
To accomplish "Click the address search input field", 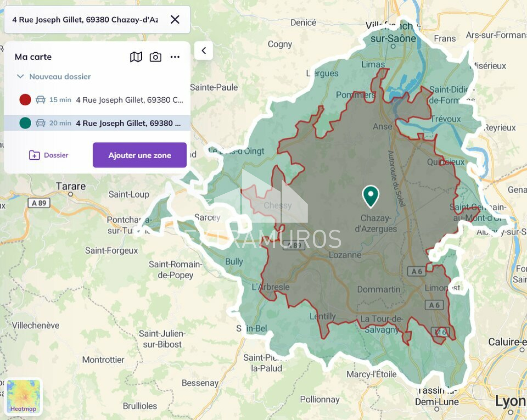I will [x=86, y=19].
